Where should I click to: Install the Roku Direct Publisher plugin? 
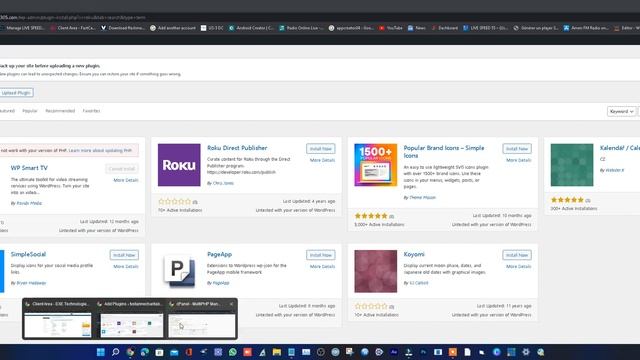[320, 149]
